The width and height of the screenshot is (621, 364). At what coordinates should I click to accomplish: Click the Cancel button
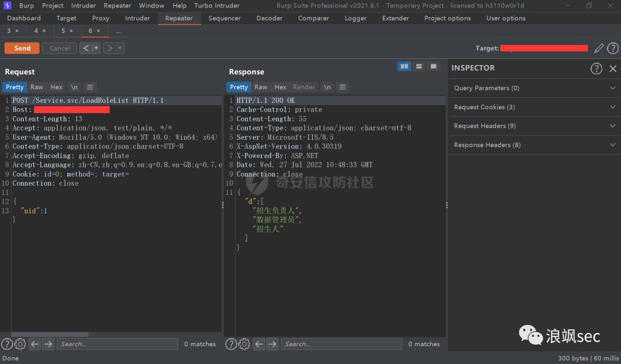click(x=59, y=48)
